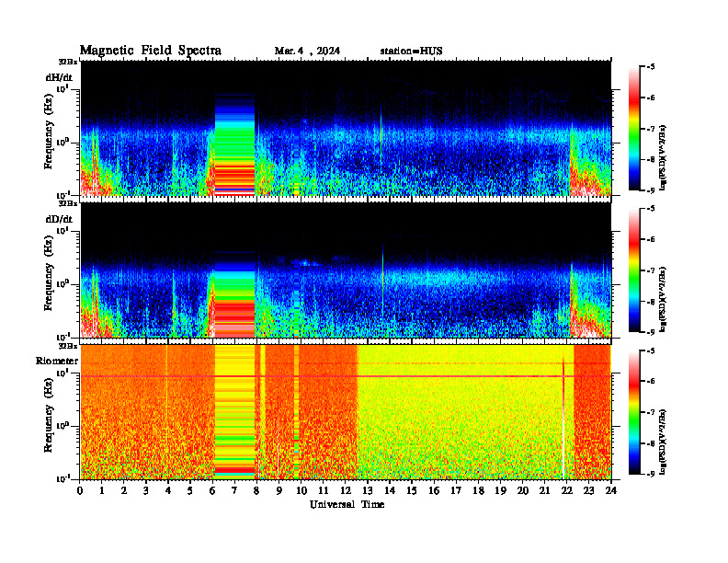Select the date text "Mar. 4 , 2024"
Viewport: 728px width, 563px height.
[x=307, y=51]
